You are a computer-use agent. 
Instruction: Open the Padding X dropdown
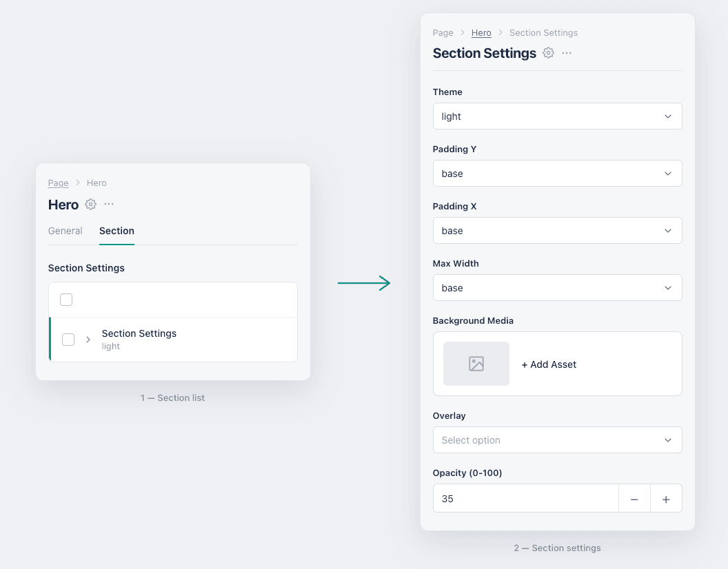pos(557,230)
